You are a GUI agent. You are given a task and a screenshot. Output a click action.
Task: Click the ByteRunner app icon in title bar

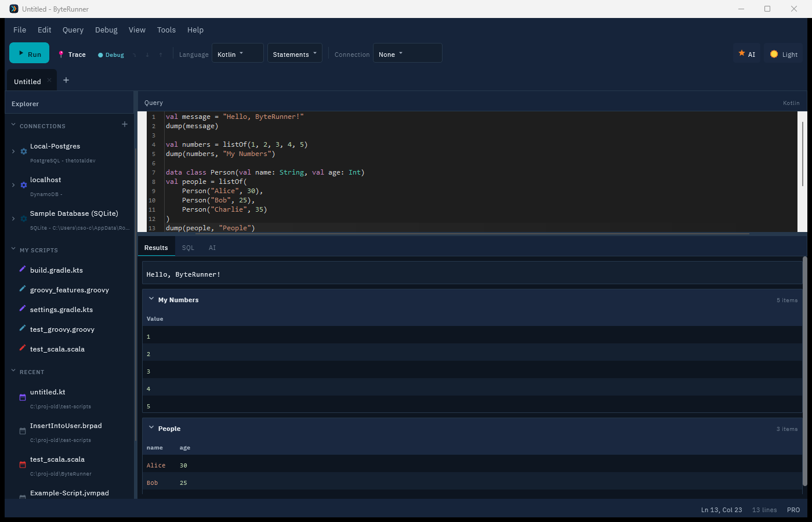pos(14,9)
